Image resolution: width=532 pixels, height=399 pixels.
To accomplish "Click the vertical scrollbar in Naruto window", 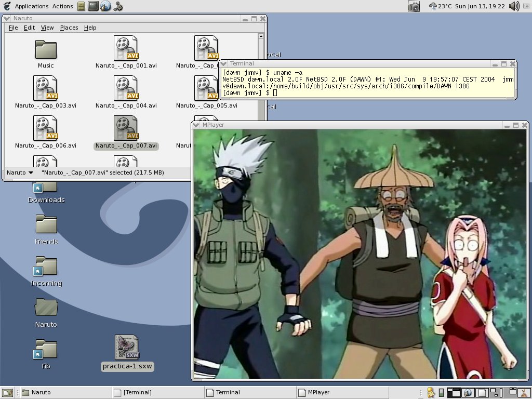I will pos(261,76).
